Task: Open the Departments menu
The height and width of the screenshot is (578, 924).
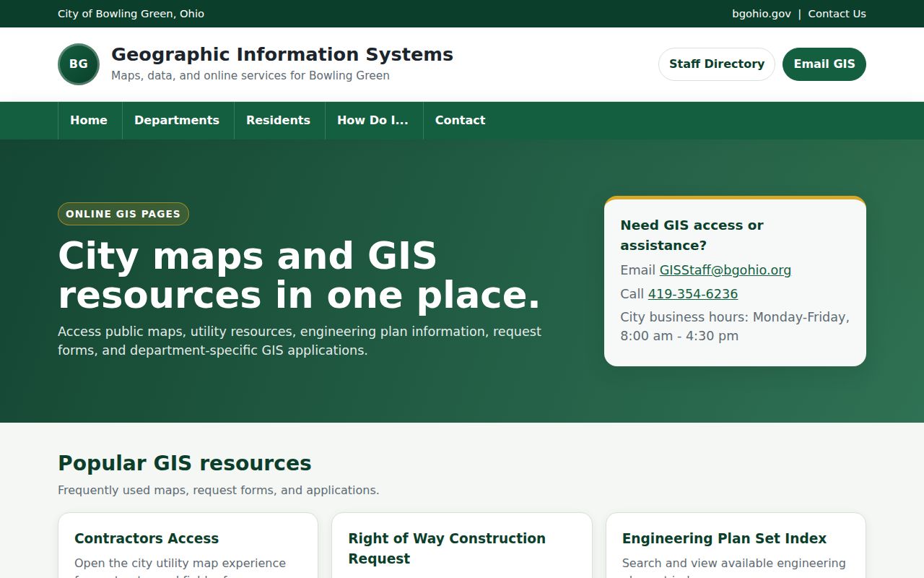Action: [x=177, y=121]
